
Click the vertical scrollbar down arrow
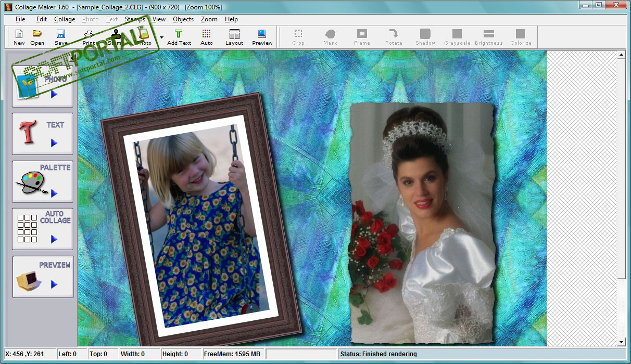[x=621, y=342]
